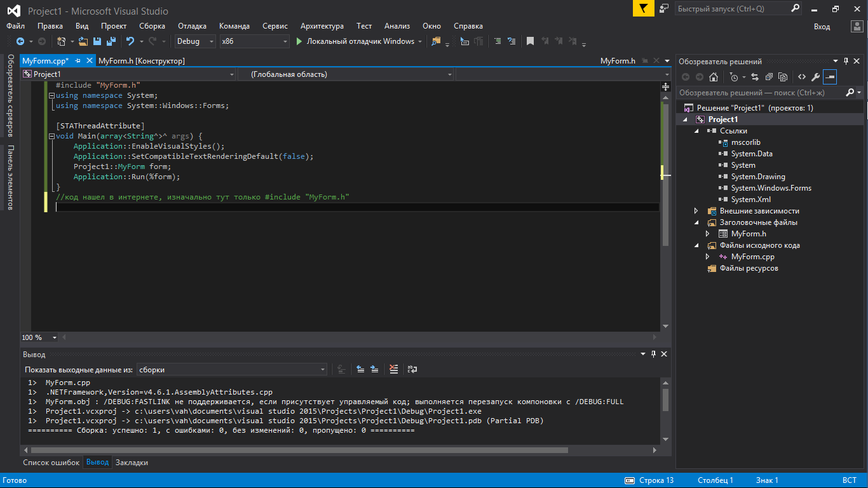The height and width of the screenshot is (488, 868).
Task: Click Pending Changes Filter clock icon
Action: [x=734, y=77]
